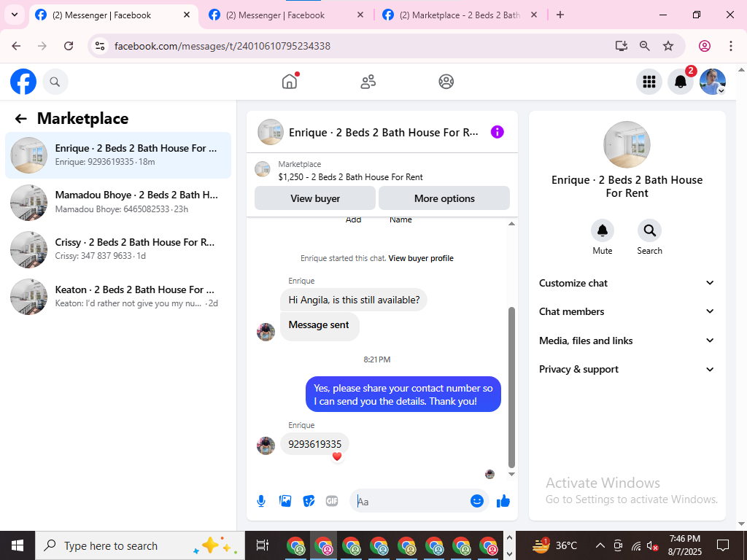Click the browser address bar URL
The height and width of the screenshot is (560, 747).
coord(222,46)
